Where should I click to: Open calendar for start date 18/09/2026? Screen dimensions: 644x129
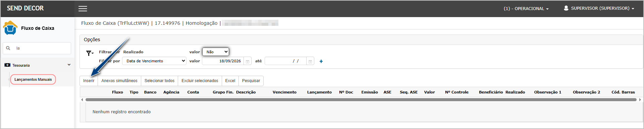point(248,61)
